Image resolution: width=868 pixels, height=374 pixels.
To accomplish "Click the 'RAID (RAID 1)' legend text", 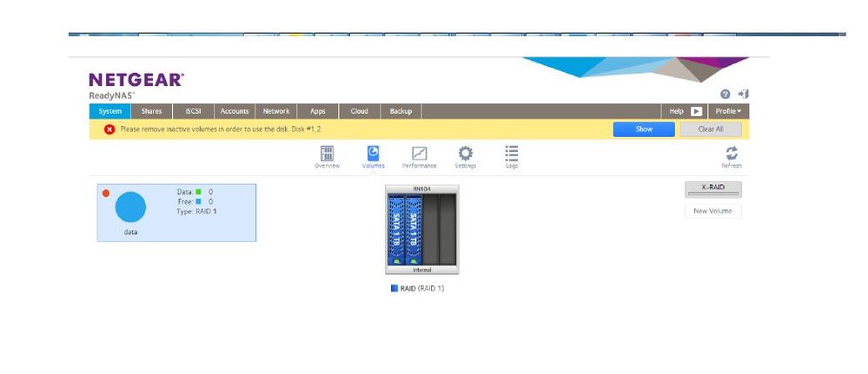I will [421, 289].
